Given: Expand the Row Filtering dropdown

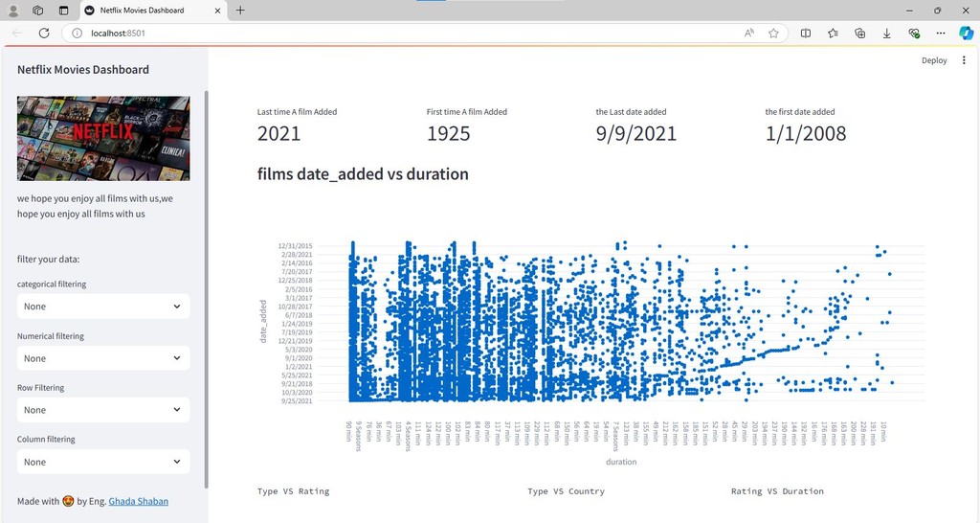Looking at the screenshot, I should (103, 410).
